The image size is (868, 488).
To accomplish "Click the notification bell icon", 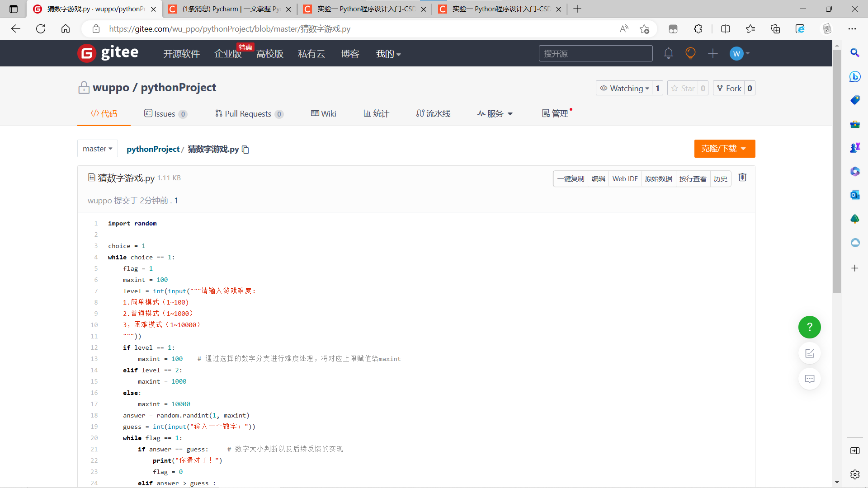I will click(x=668, y=53).
